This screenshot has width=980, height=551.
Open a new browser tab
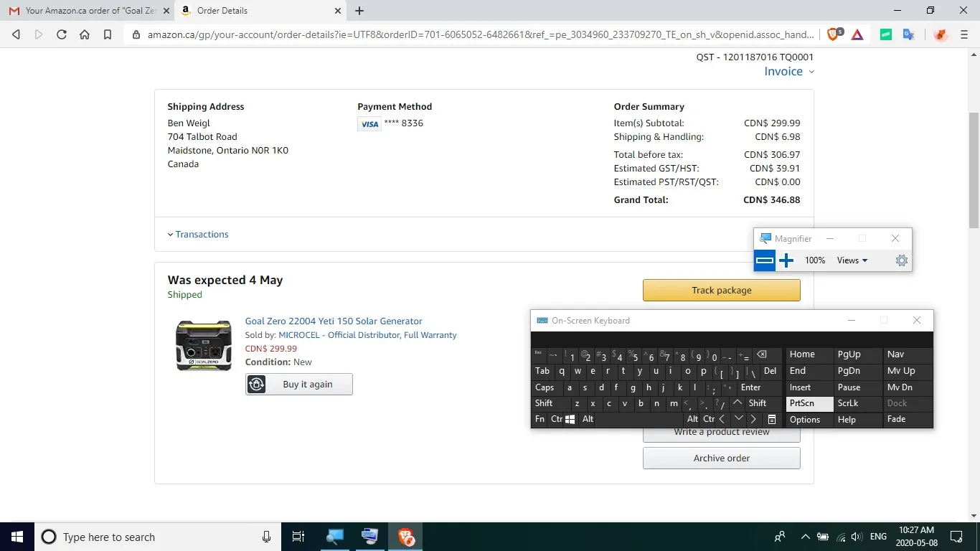click(x=359, y=11)
